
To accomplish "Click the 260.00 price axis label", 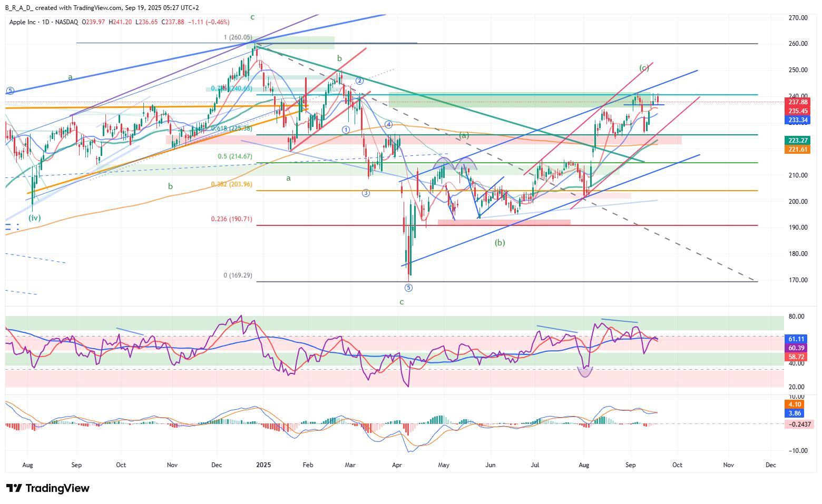I will coord(798,44).
